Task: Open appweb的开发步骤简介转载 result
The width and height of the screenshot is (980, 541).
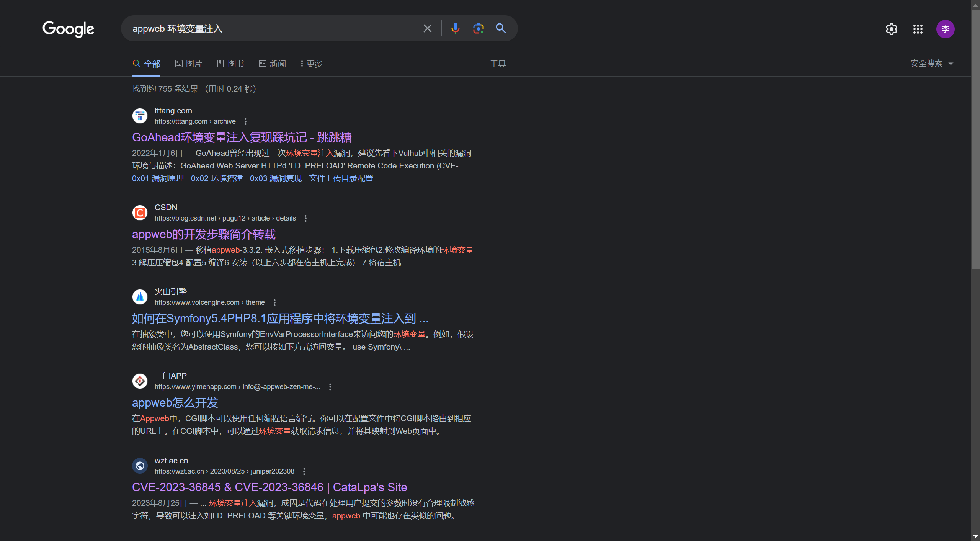Action: click(204, 234)
